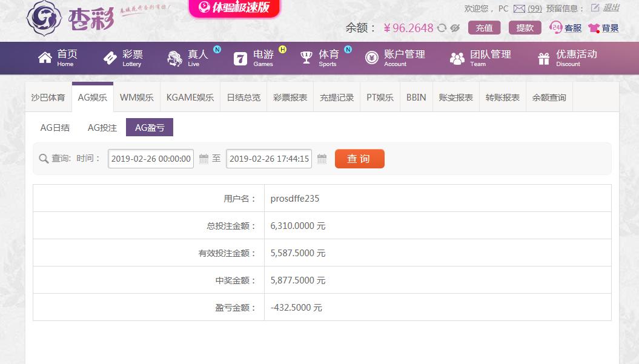Click the N badge beside 体育

(348, 49)
